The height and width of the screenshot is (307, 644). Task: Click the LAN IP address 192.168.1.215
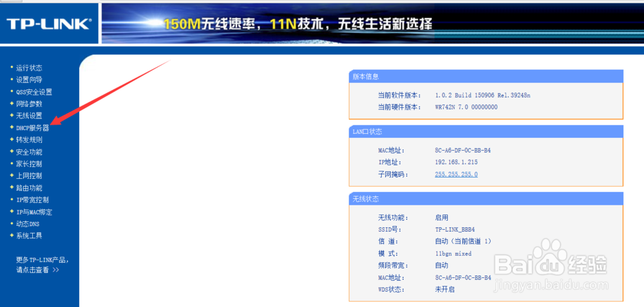[457, 162]
